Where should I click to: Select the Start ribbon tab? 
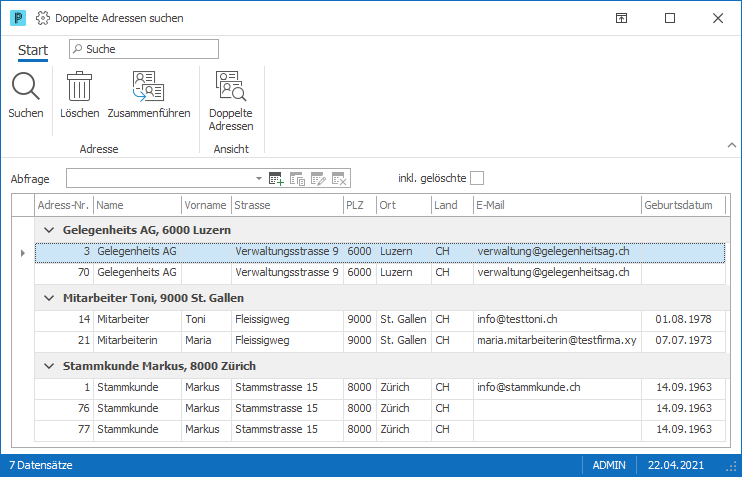(x=33, y=50)
